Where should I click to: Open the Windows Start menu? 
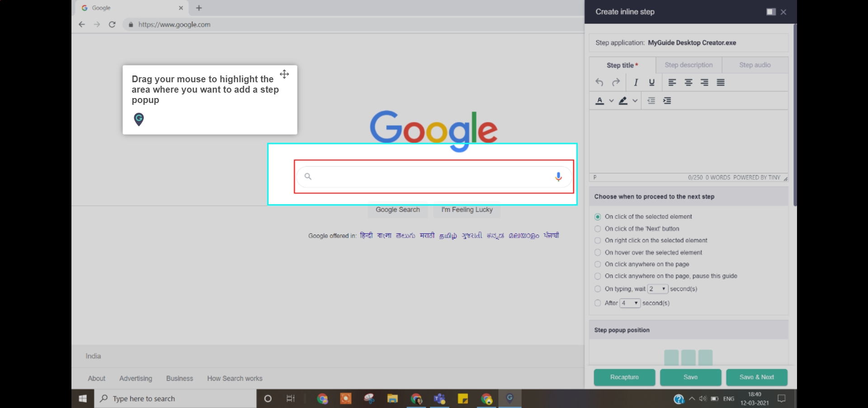[x=83, y=399]
